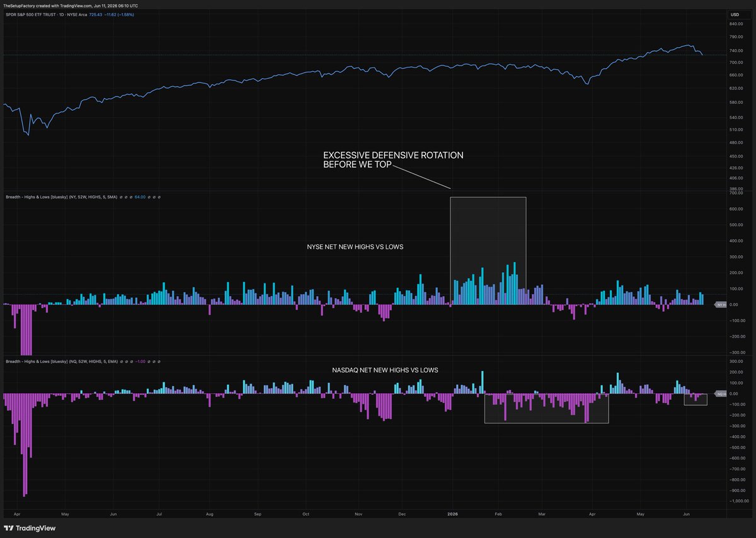Click the Mar time axis label
756x538 pixels.
[x=541, y=514]
